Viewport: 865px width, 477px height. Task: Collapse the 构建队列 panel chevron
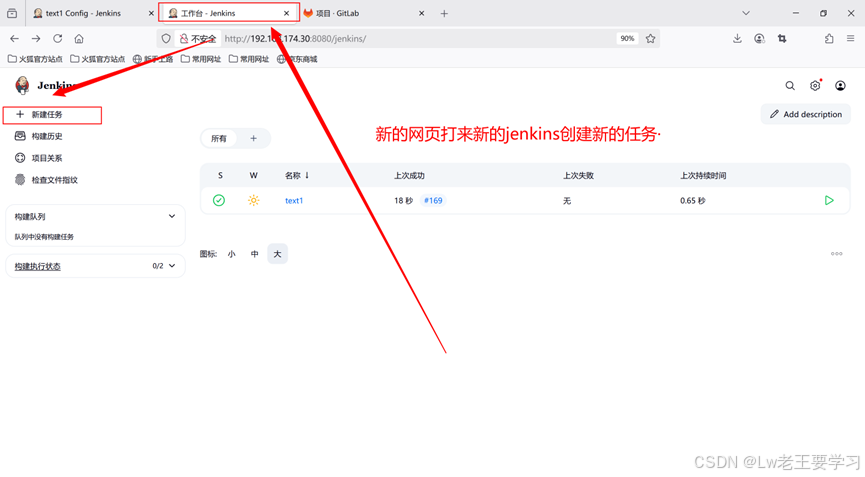172,216
